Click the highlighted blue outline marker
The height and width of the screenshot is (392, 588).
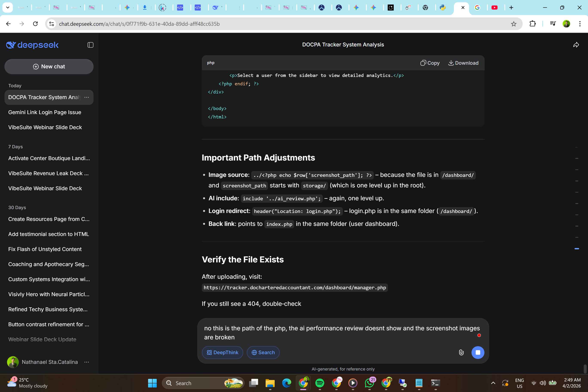click(576, 249)
